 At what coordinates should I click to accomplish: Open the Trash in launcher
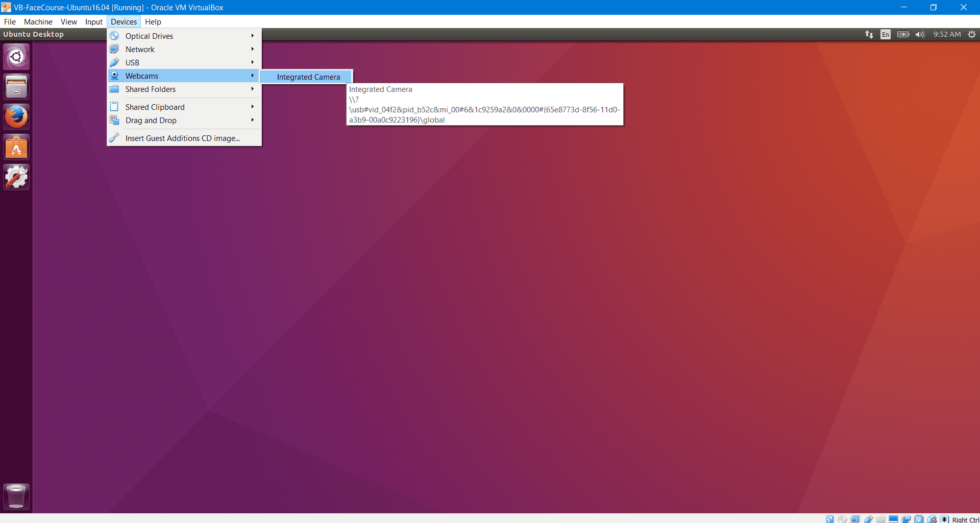pos(16,496)
